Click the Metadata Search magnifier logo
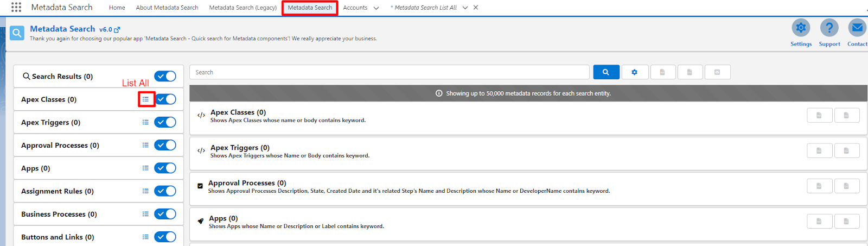 tap(17, 33)
